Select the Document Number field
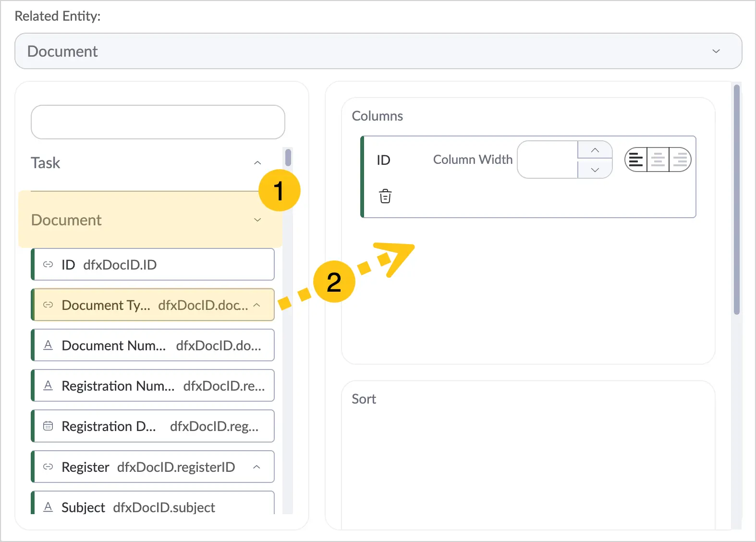This screenshot has width=756, height=542. tap(153, 345)
